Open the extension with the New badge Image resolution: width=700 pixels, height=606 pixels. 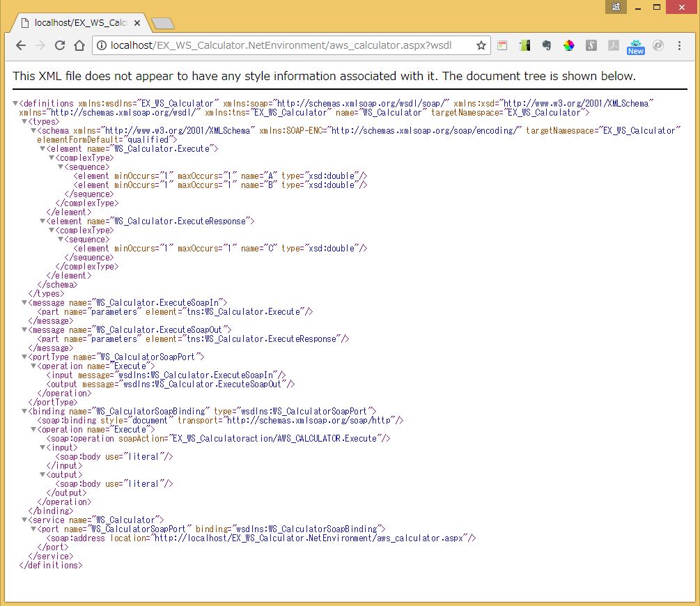(x=636, y=47)
